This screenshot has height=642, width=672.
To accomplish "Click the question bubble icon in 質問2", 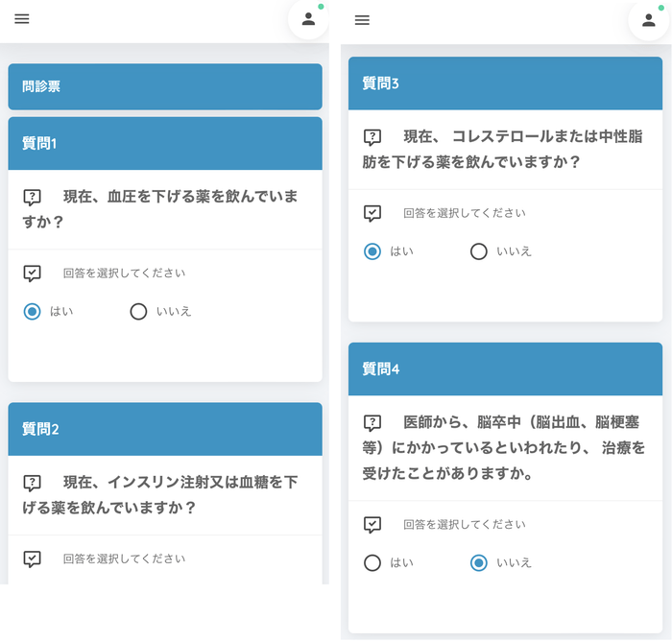I will point(32,483).
